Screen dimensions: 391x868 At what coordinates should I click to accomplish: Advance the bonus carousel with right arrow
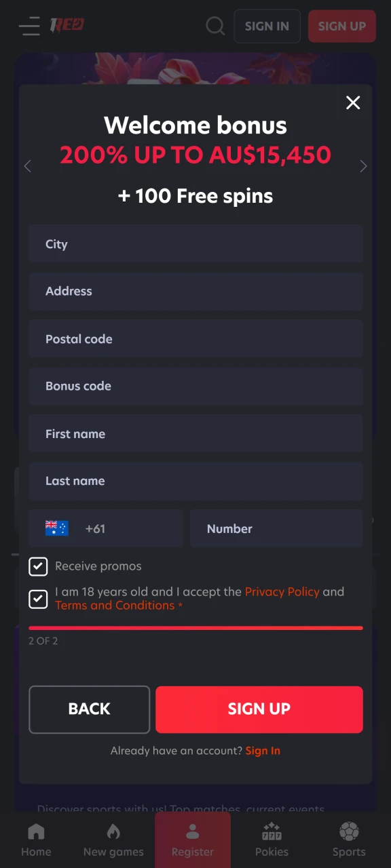(363, 166)
